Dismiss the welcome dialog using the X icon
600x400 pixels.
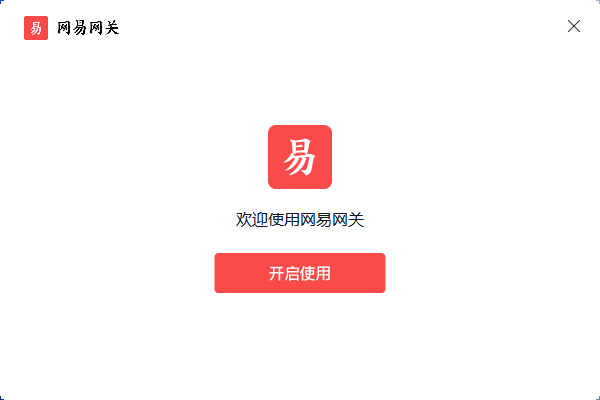(574, 26)
